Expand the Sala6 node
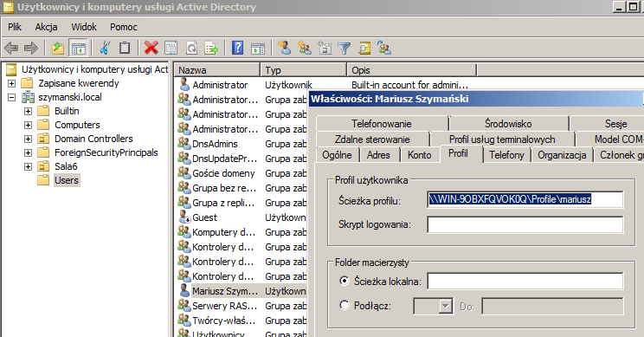The image size is (644, 337). point(28,166)
